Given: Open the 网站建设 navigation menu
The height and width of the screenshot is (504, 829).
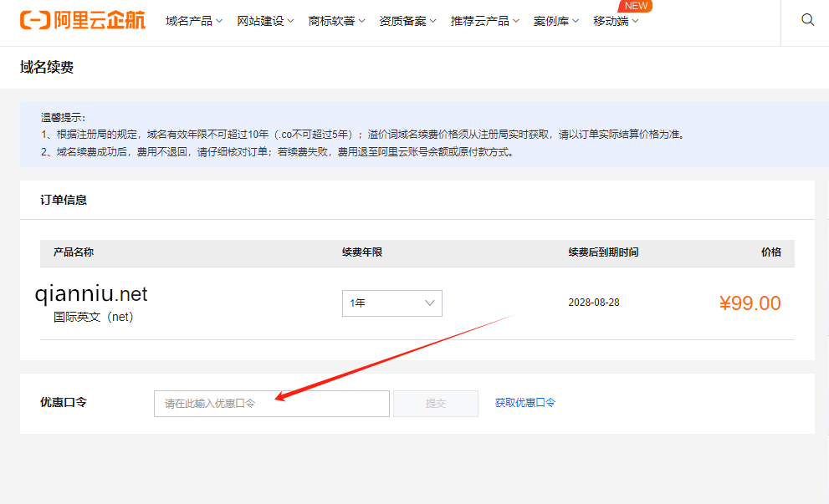Looking at the screenshot, I should click(x=259, y=20).
